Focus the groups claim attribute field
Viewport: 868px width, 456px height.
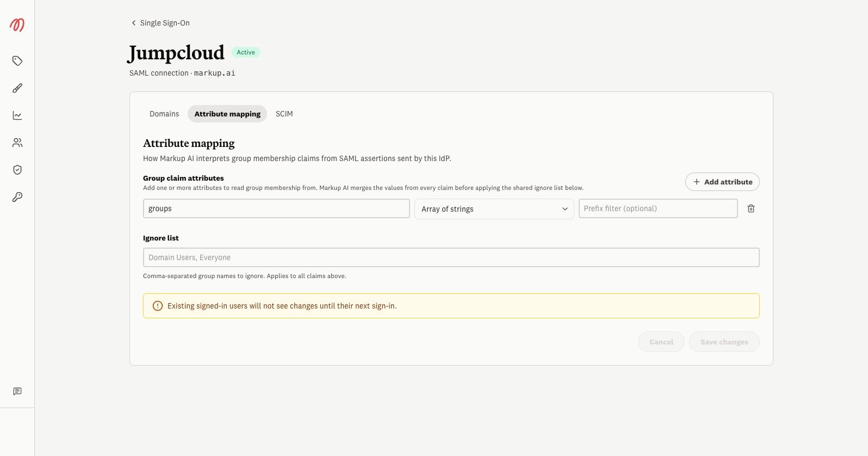click(276, 208)
